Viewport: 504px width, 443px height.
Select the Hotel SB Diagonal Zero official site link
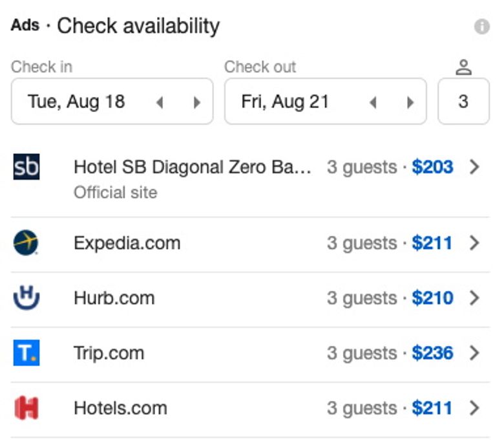point(193,167)
